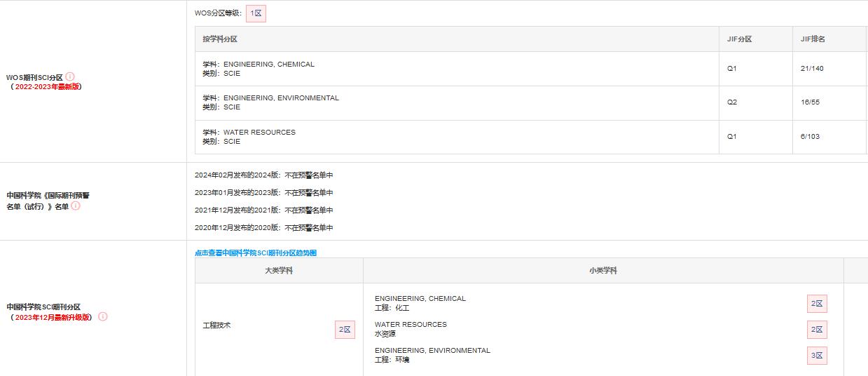The image size is (868, 376).
Task: Click the 21/140 JIF ranking value
Action: (x=812, y=69)
